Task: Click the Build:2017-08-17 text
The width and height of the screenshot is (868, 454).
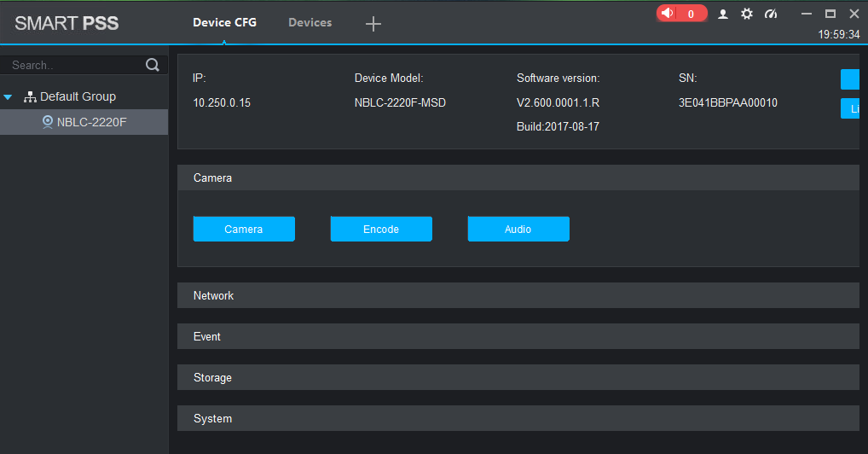Action: tap(558, 126)
